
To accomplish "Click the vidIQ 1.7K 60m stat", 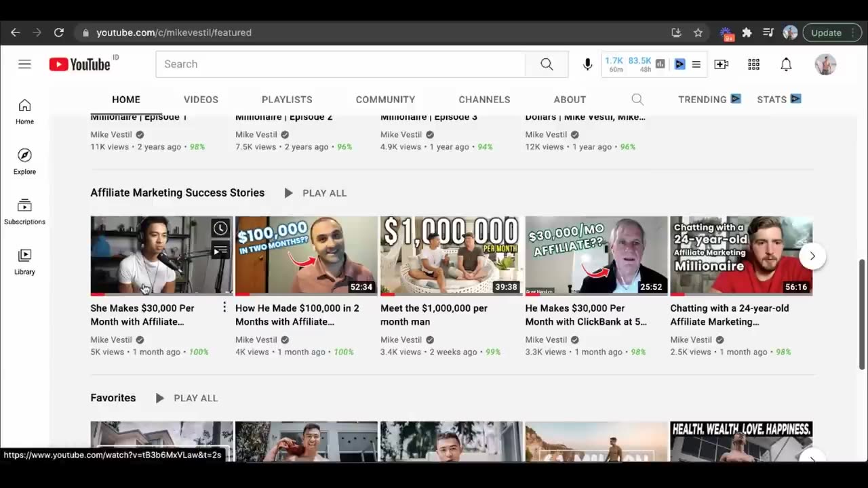I will pyautogui.click(x=614, y=64).
